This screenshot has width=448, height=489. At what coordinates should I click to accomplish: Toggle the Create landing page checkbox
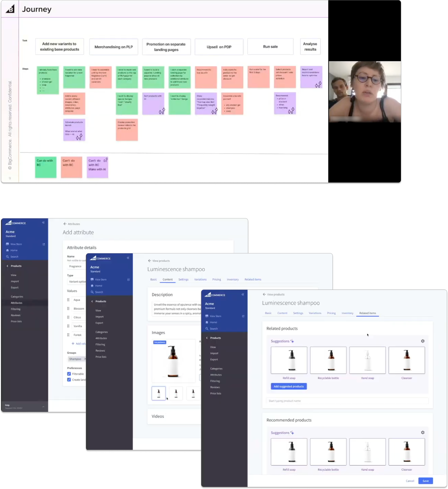(69, 380)
